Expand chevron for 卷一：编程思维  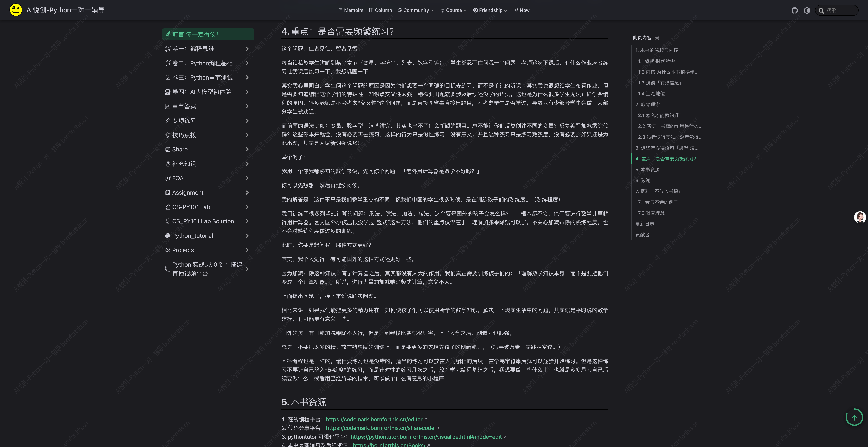pyautogui.click(x=247, y=49)
